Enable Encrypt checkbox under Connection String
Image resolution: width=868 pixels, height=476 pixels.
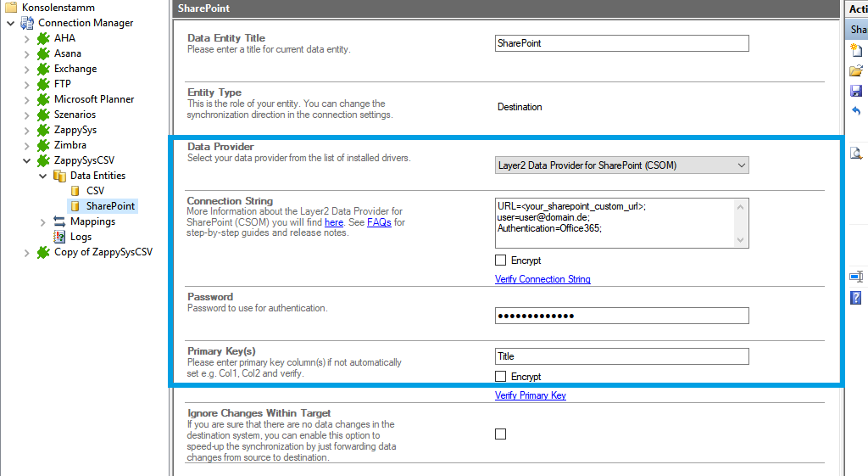click(500, 260)
